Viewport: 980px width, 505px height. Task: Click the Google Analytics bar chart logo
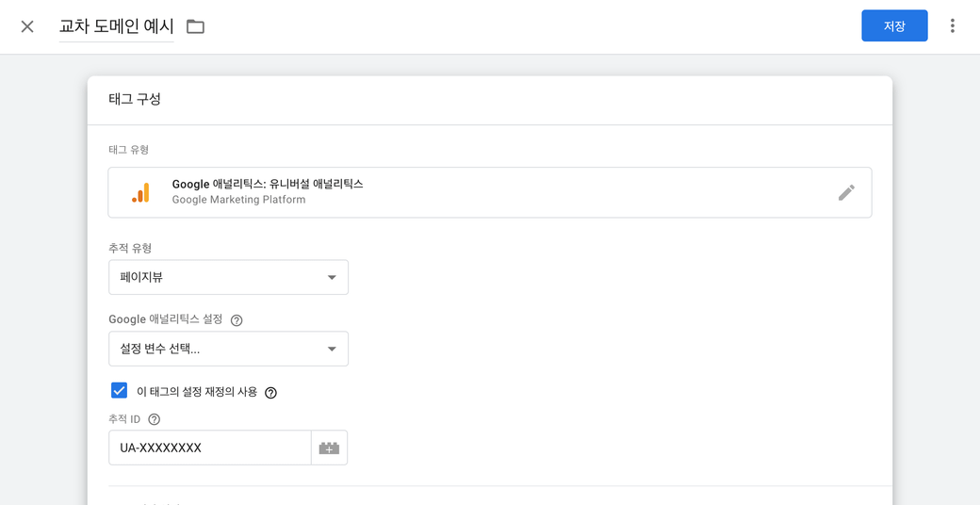click(x=140, y=193)
